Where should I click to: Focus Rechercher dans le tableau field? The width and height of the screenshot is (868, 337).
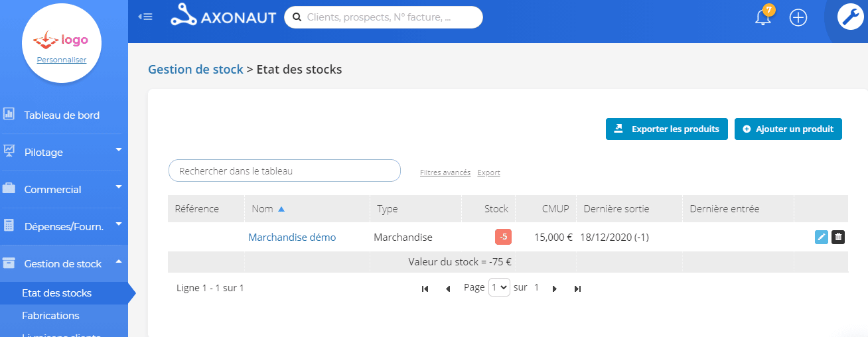[x=285, y=170]
